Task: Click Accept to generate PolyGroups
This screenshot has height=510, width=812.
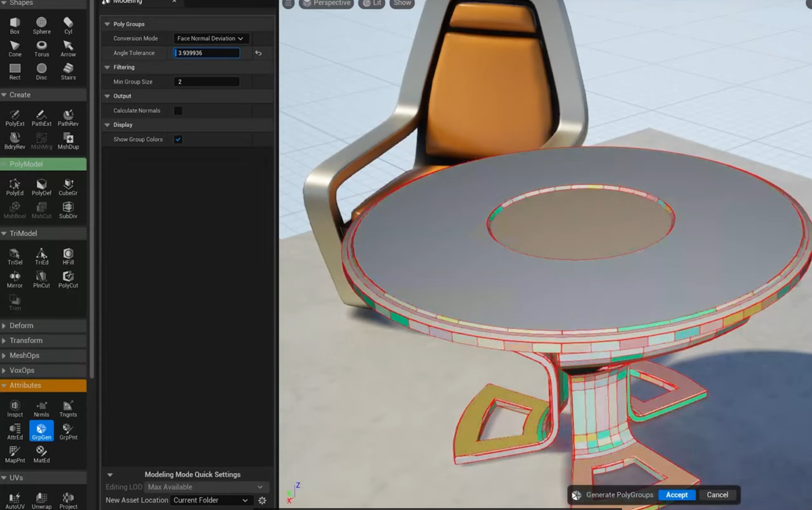Action: (x=676, y=495)
